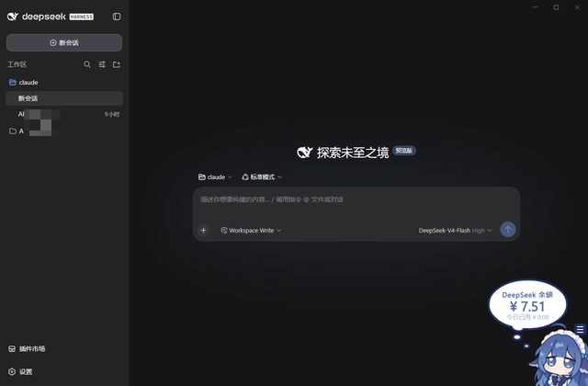Click the 今日已用 usage text
Image resolution: width=588 pixels, height=386 pixels.
[527, 317]
